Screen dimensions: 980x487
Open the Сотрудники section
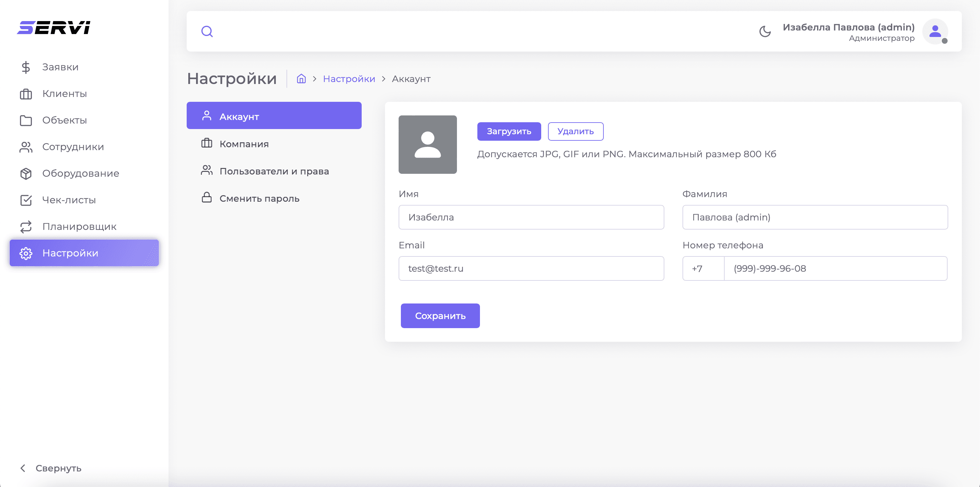73,147
